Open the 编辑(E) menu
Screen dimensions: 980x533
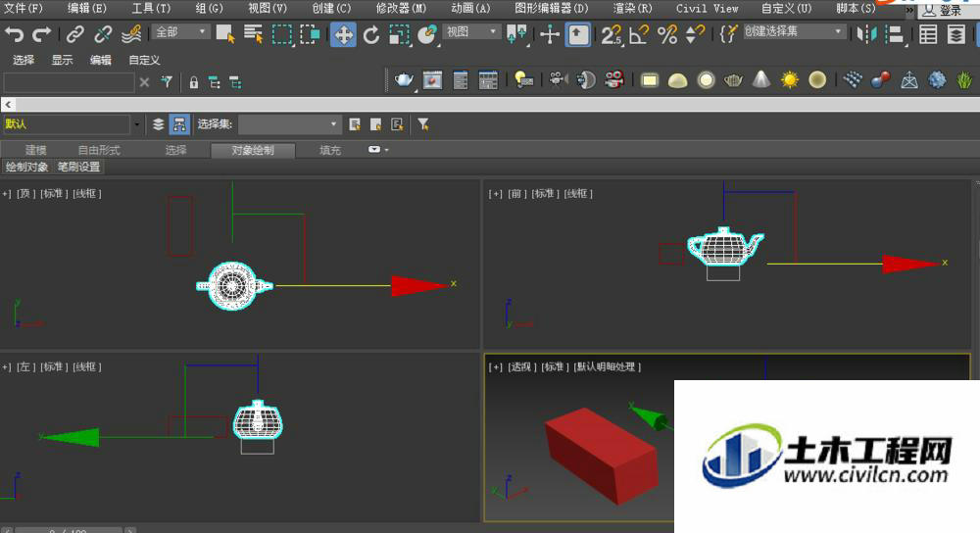point(87,8)
